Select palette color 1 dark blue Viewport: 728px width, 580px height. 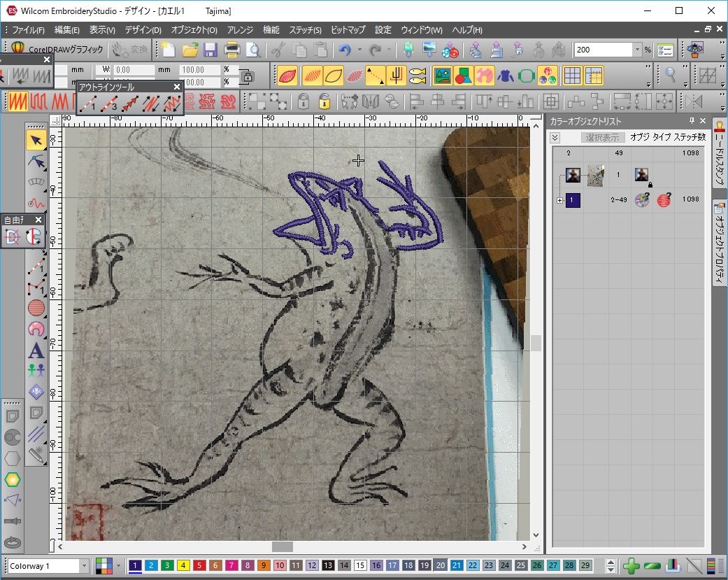click(x=135, y=565)
